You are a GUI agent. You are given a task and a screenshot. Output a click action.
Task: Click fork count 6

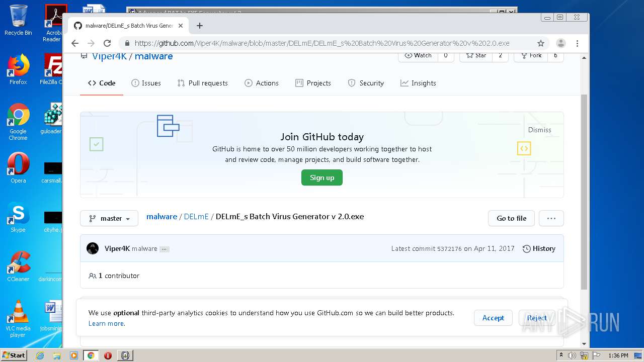[555, 55]
